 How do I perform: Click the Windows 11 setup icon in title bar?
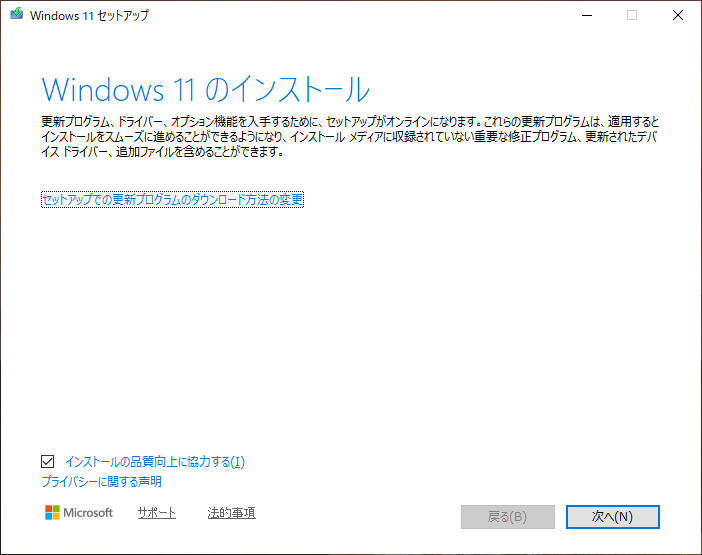point(17,15)
